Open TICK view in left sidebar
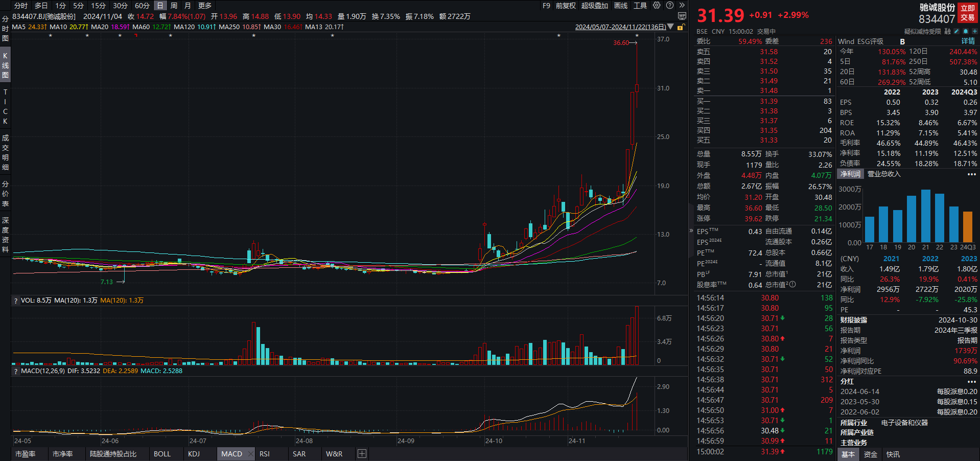The image size is (980, 461). [5, 106]
